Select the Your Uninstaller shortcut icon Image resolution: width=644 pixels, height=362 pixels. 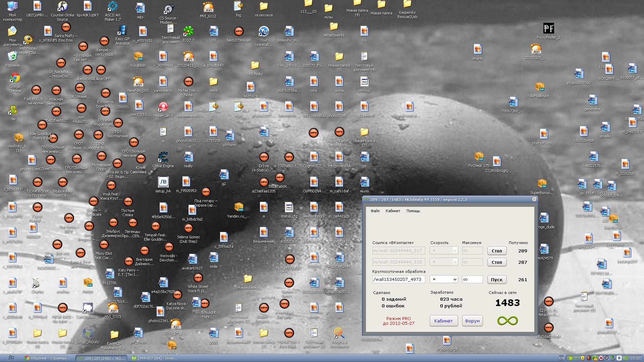pyautogui.click(x=264, y=36)
